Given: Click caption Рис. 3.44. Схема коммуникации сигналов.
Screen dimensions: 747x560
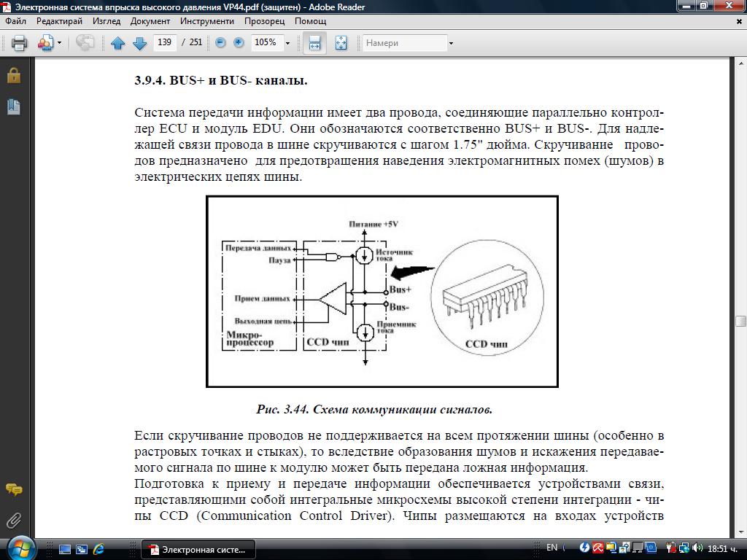Looking at the screenshot, I should tap(374, 410).
